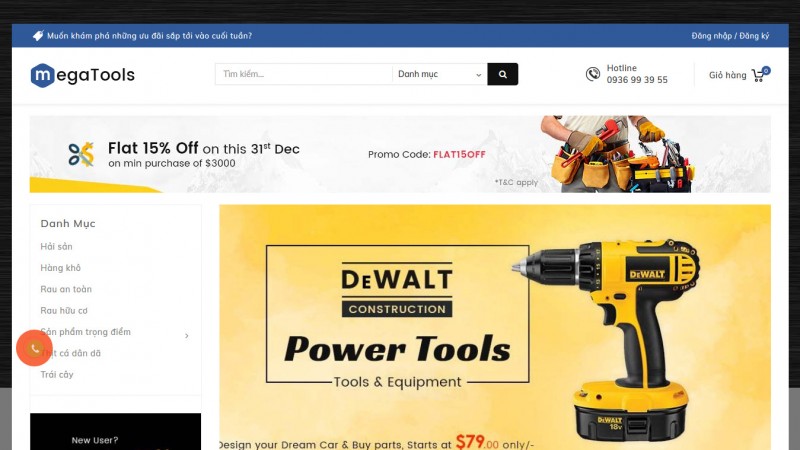Click the orange floating phone call icon
The image size is (800, 450).
tap(34, 348)
